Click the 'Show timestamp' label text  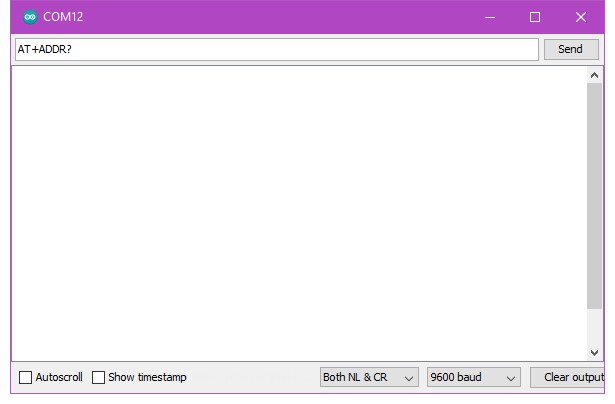click(147, 378)
